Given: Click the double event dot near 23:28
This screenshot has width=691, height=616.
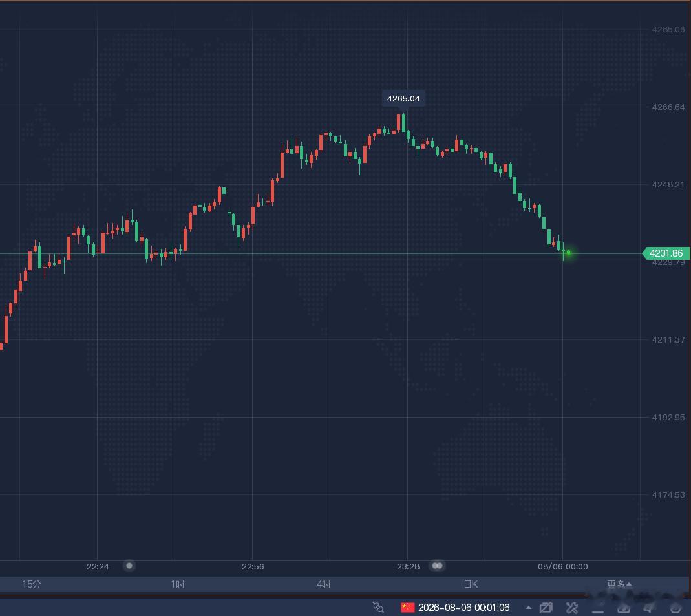Looking at the screenshot, I should (x=437, y=566).
